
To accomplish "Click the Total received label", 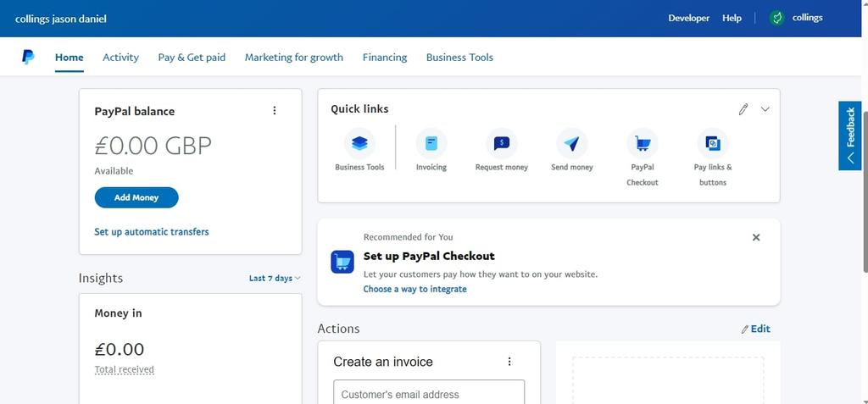I will tap(124, 369).
